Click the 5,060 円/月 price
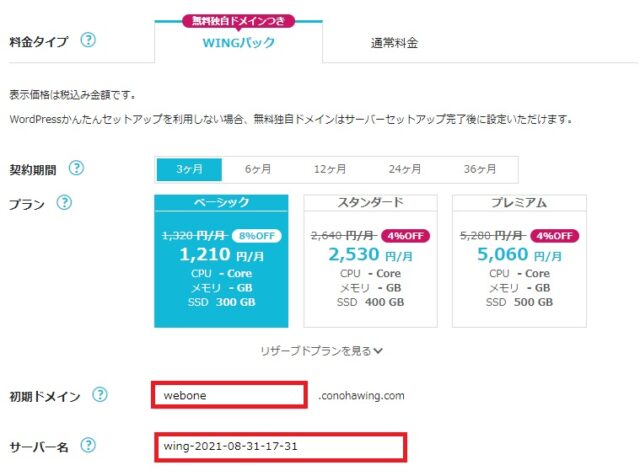The image size is (640, 476). tap(520, 255)
